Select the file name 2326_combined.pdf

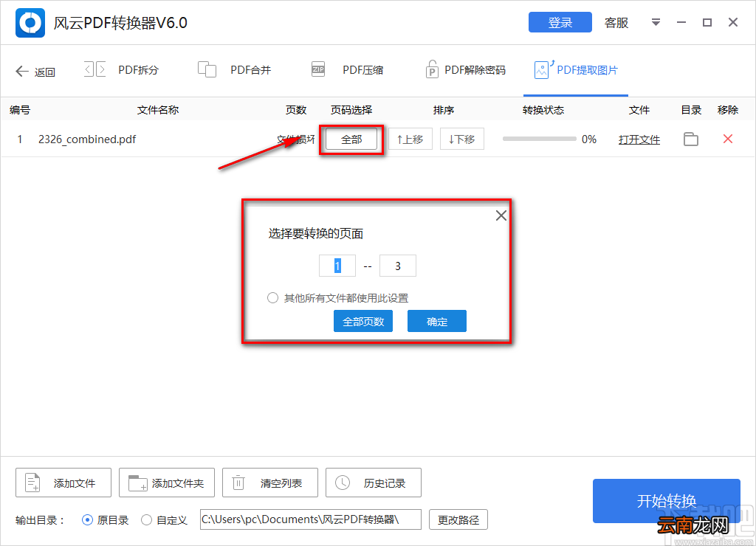pos(87,139)
